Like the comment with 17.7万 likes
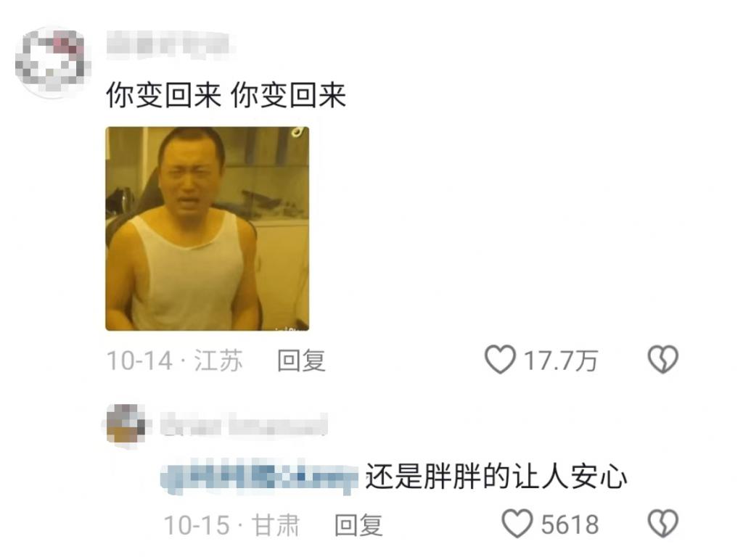The image size is (743, 560). (x=500, y=360)
